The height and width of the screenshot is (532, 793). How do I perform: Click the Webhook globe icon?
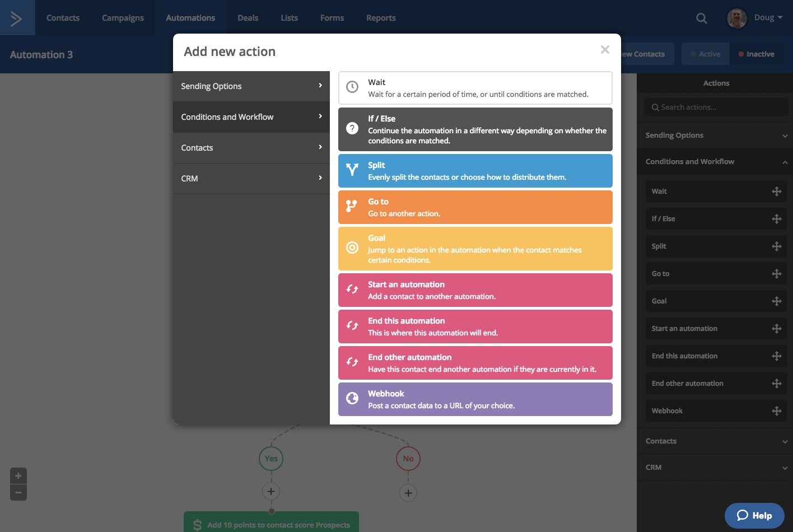click(x=352, y=398)
